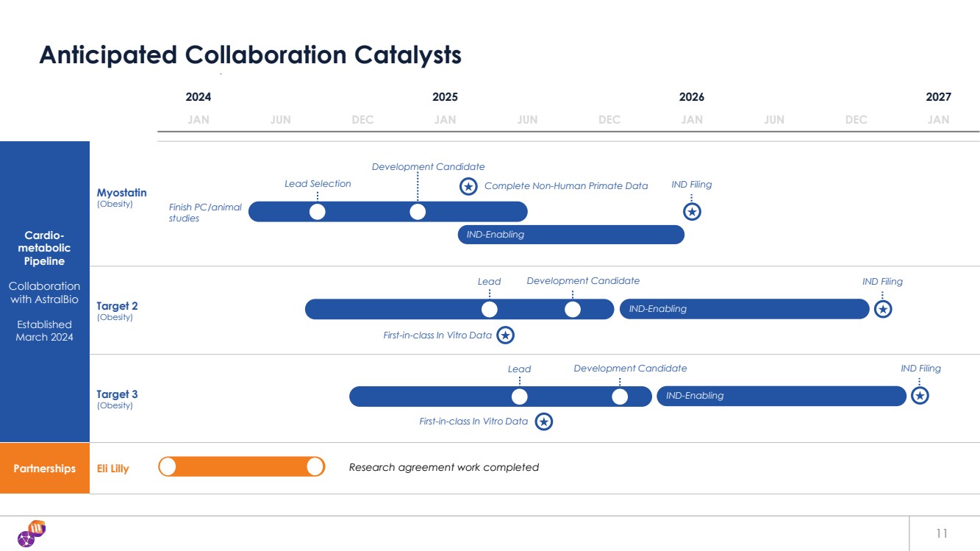Click the orange Partnerships label

(45, 469)
